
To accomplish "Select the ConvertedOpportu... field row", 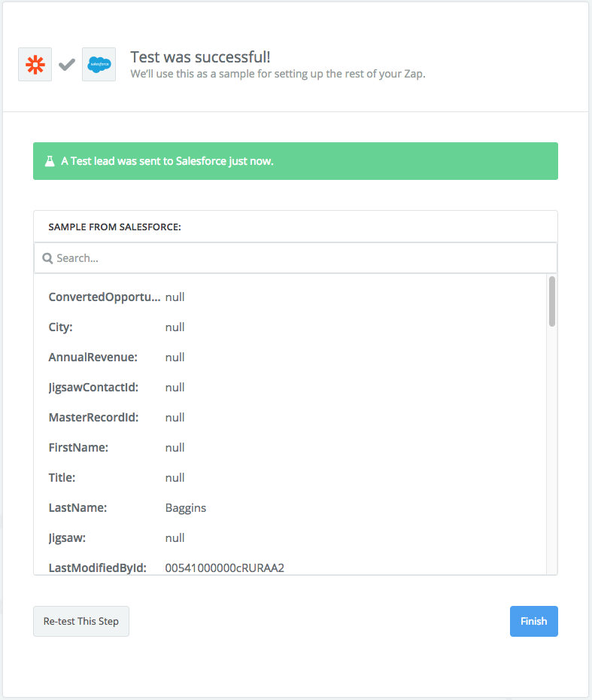I will point(290,297).
